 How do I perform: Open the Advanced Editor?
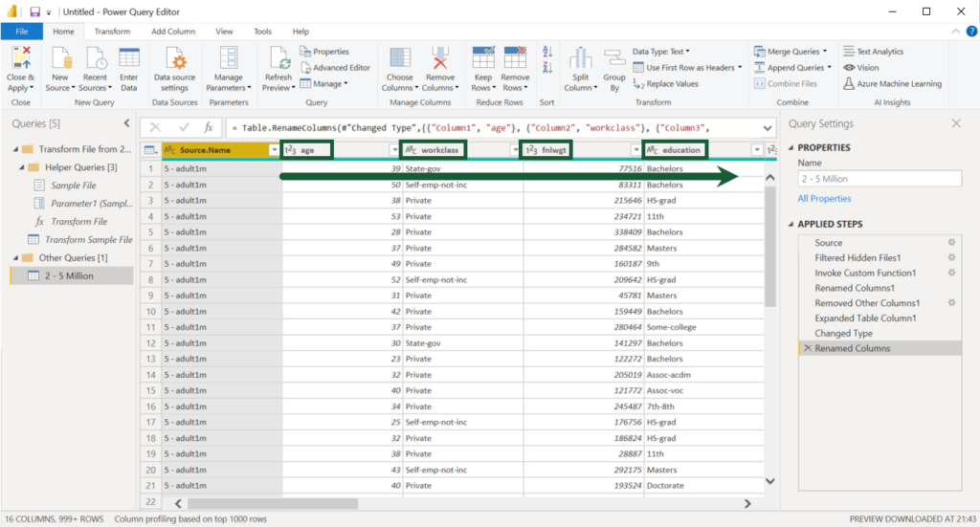[335, 68]
